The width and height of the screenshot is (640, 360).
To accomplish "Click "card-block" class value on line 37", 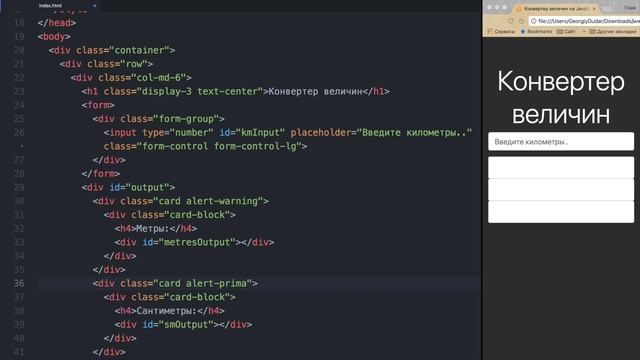I will tap(197, 297).
